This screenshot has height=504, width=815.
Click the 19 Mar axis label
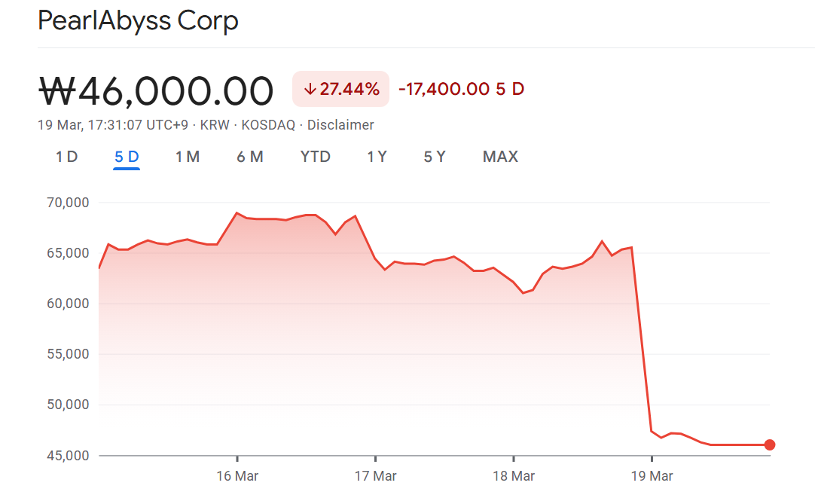[x=652, y=476]
